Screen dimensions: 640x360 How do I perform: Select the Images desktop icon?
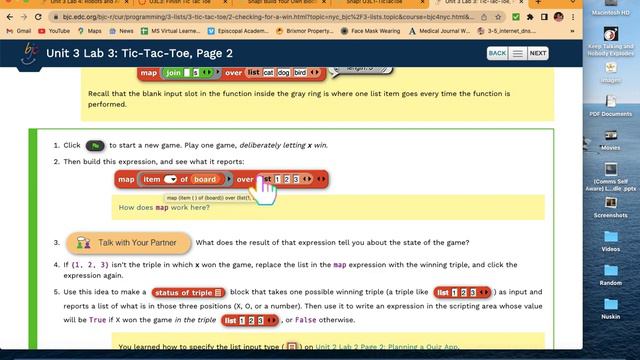point(611,73)
